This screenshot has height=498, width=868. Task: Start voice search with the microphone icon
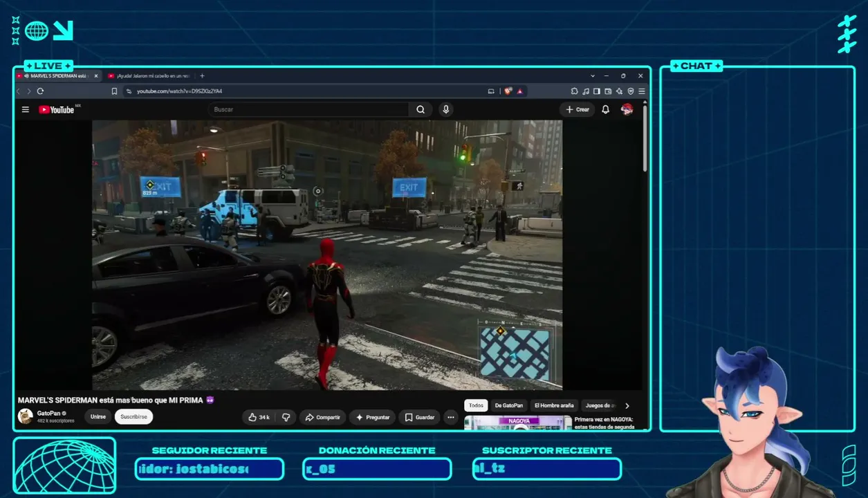click(x=446, y=109)
